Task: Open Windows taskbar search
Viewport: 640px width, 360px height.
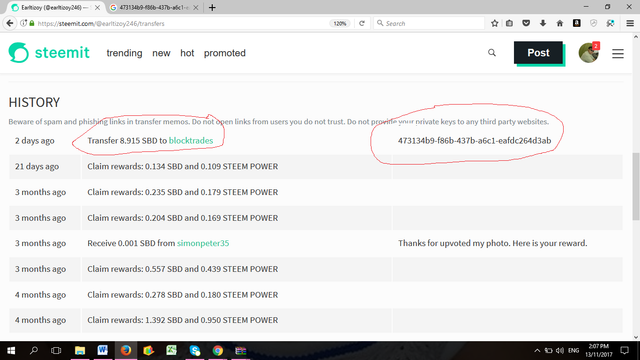Action: coord(34,351)
